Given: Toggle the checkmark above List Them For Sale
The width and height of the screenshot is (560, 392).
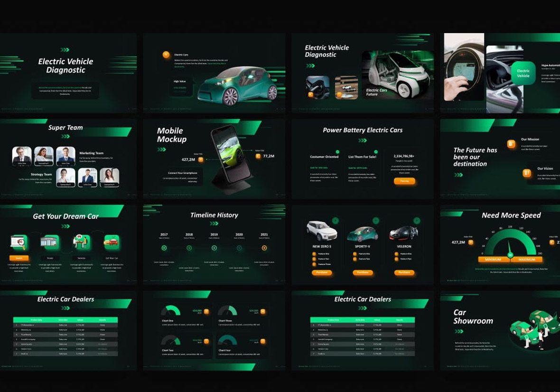Looking at the screenshot, I should (x=364, y=152).
